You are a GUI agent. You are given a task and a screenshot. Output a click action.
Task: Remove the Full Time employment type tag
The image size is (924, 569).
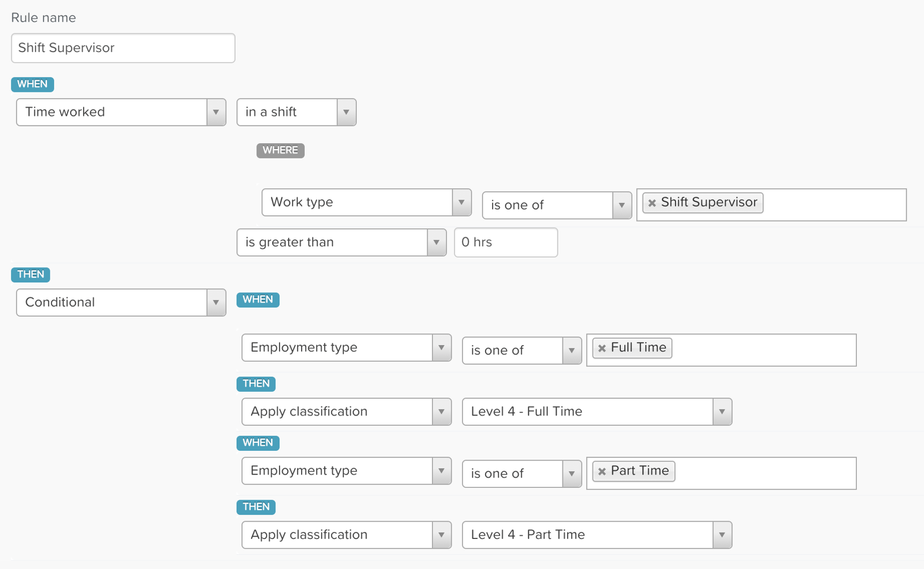[x=602, y=348]
